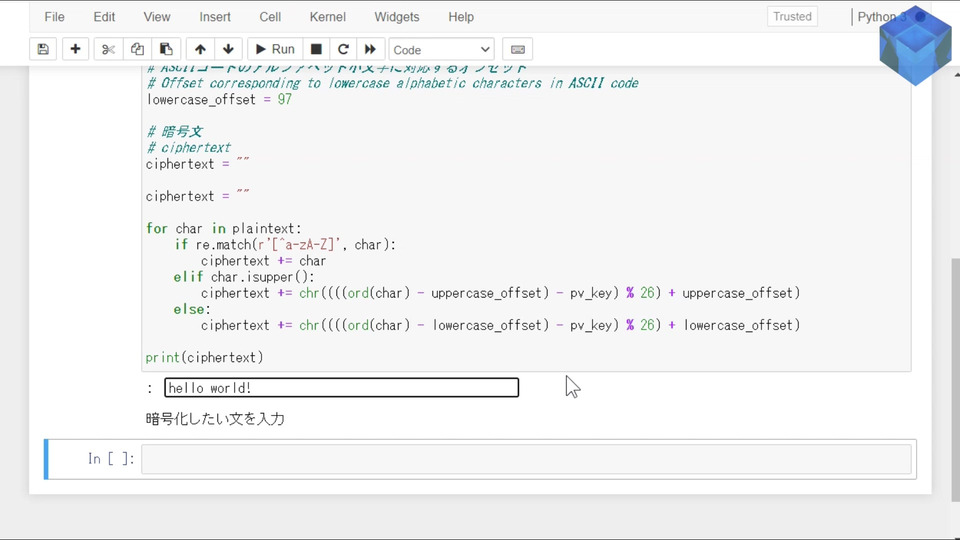Restart kernel and run all fast-forward icon
This screenshot has height=540, width=960.
370,49
